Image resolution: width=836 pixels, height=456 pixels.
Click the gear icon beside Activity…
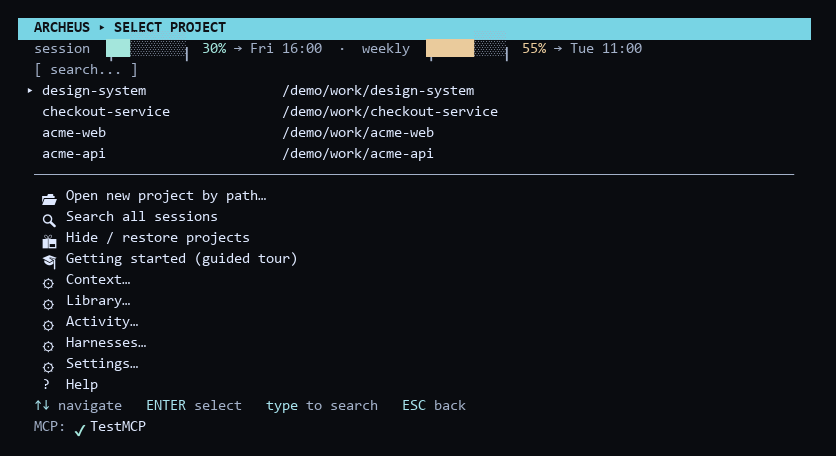[x=48, y=325]
